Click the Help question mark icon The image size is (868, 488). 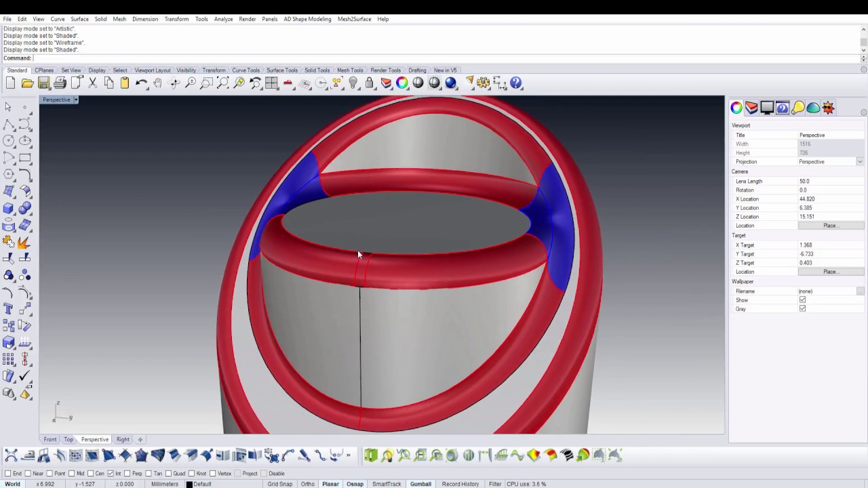[x=516, y=83]
